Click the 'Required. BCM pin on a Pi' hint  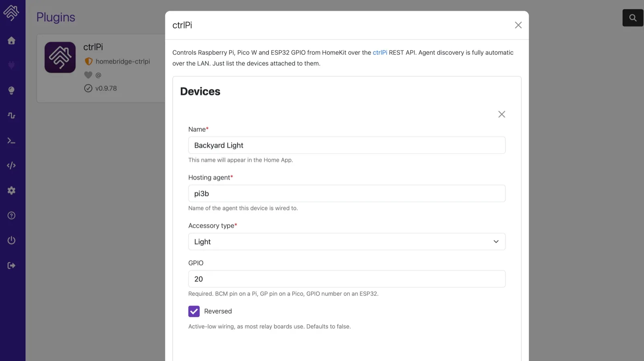point(283,294)
